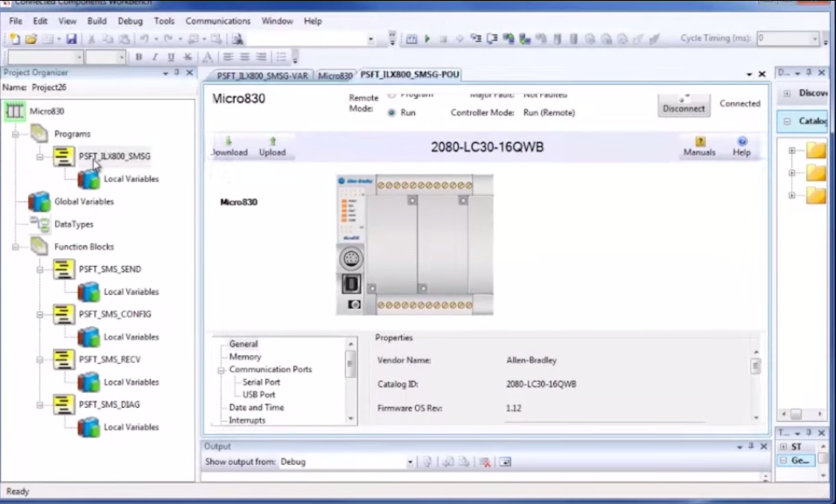Switch to the PSFT_ILX800_SMSG-VAR tab
This screenshot has width=836, height=504.
pyautogui.click(x=262, y=75)
